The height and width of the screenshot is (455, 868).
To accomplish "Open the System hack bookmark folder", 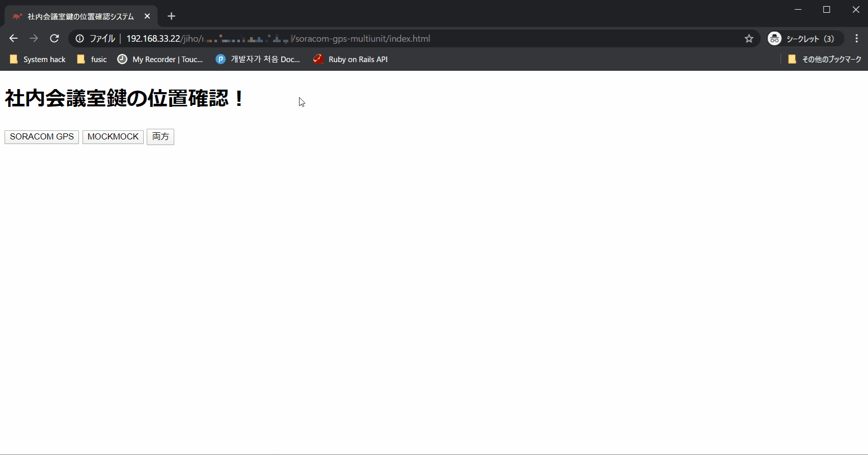I will click(38, 60).
